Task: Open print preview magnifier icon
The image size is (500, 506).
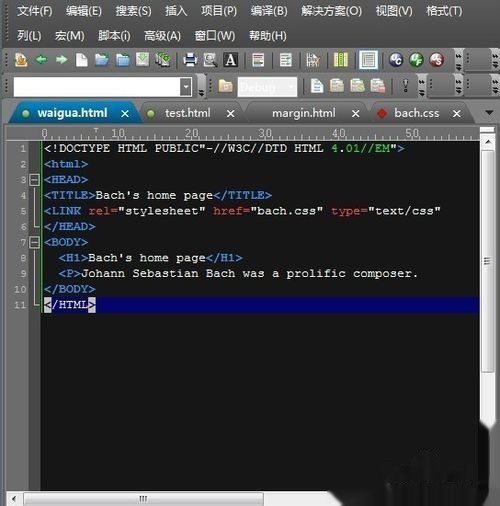Action: 210,60
